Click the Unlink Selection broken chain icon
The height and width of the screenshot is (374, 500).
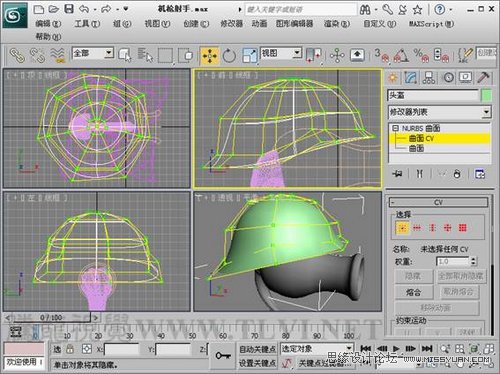point(37,55)
